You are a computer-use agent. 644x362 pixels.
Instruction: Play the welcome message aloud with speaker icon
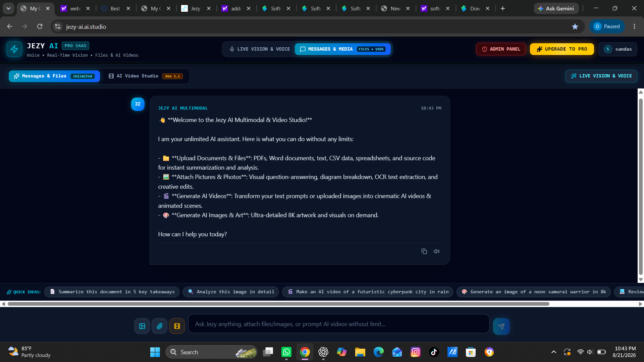click(436, 251)
